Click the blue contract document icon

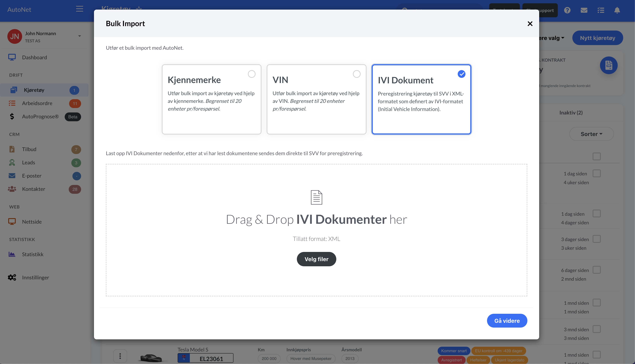(x=608, y=66)
